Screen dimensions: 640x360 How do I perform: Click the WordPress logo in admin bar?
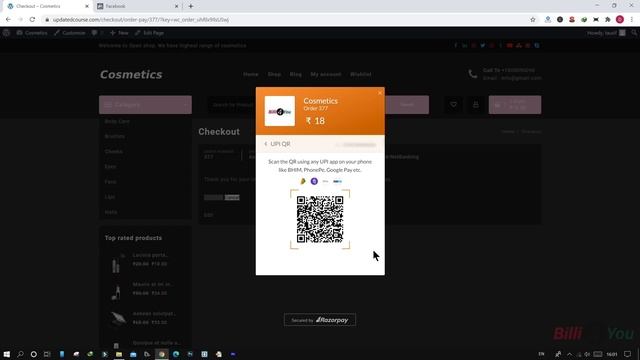pyautogui.click(x=6, y=33)
